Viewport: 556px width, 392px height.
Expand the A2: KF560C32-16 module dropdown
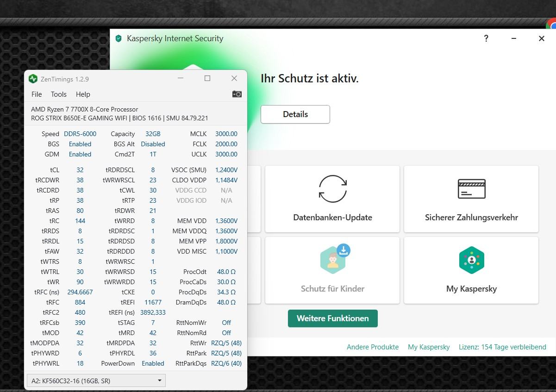(x=96, y=381)
